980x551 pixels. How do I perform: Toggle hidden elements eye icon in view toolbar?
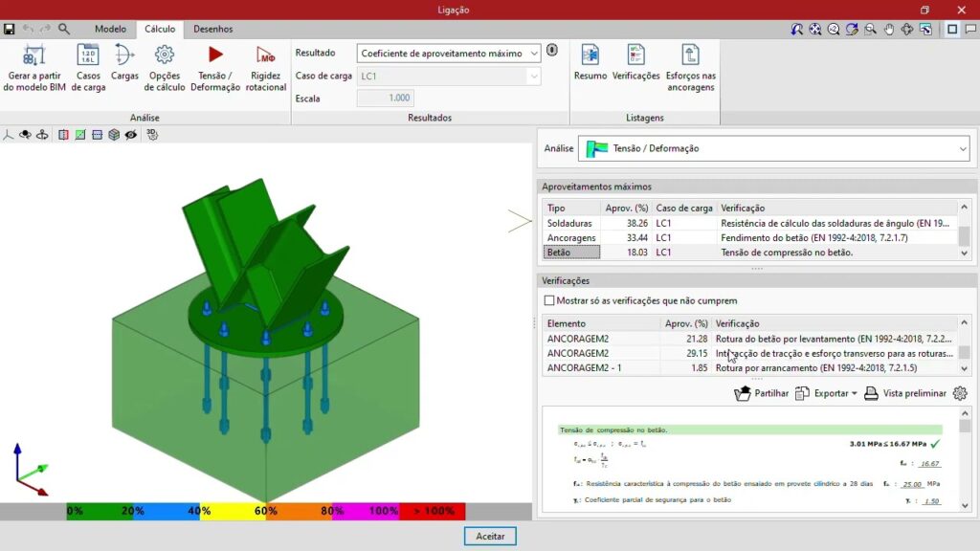coord(131,135)
